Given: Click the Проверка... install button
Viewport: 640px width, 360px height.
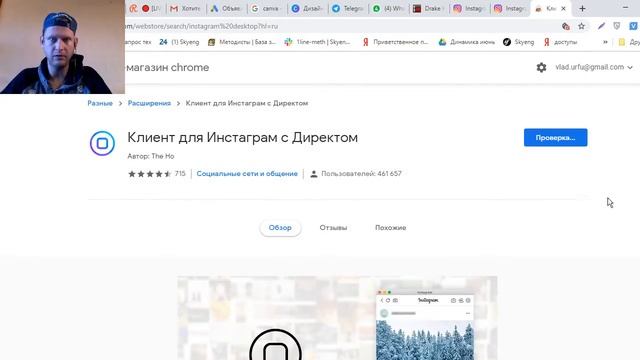Looking at the screenshot, I should [556, 138].
